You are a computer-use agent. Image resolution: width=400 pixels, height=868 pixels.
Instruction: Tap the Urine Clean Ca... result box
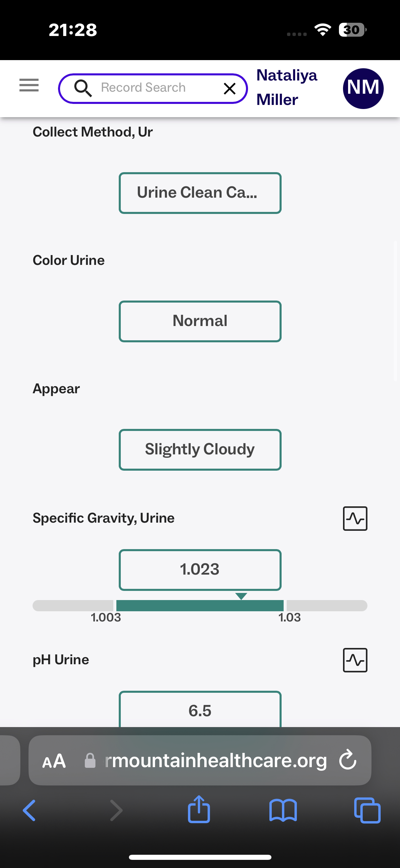click(x=200, y=193)
